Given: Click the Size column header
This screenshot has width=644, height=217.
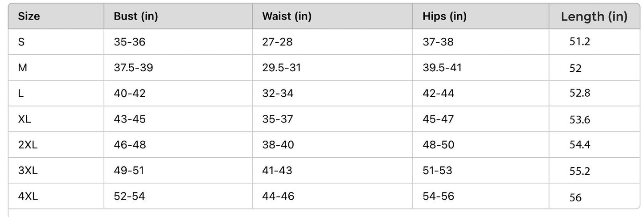Looking at the screenshot, I should click(29, 16).
